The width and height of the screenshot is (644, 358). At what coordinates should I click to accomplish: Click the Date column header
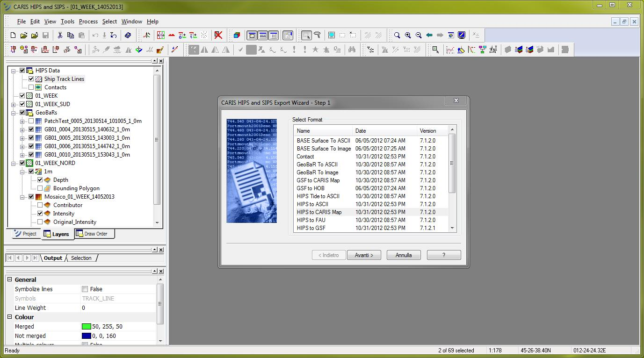click(x=385, y=131)
